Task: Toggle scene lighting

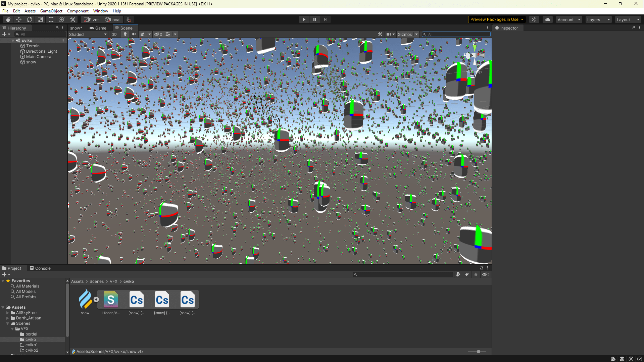Action: point(125,34)
